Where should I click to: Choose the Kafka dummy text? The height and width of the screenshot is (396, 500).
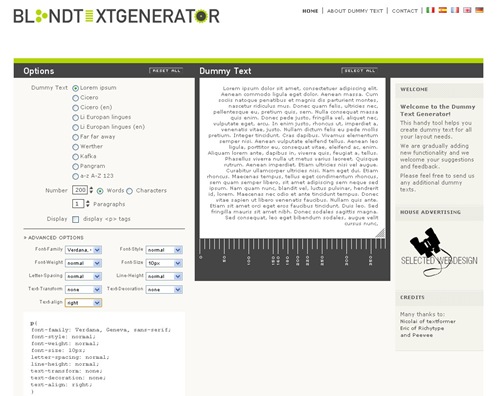(x=76, y=157)
